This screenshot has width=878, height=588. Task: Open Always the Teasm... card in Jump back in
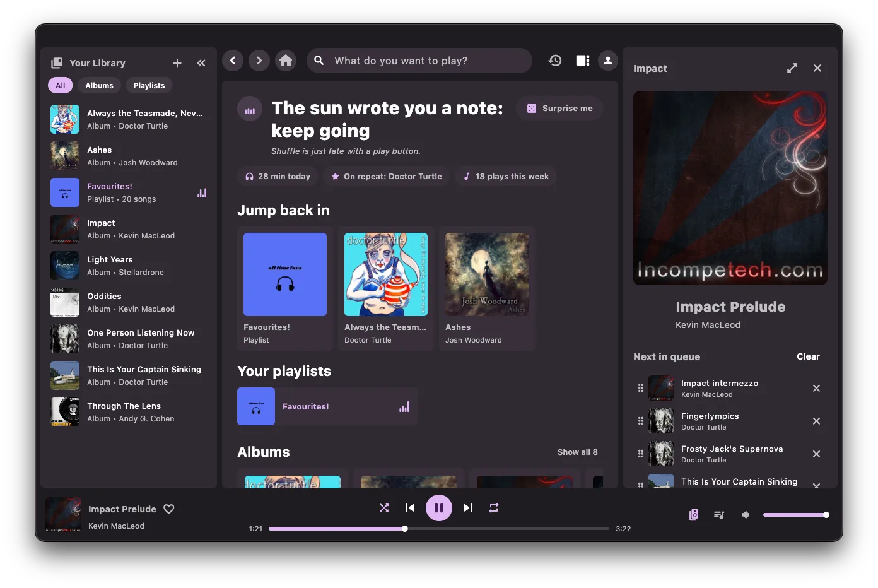point(386,289)
